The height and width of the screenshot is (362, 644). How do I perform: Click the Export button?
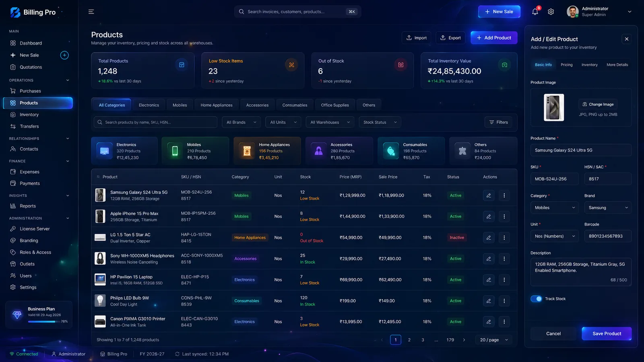450,38
